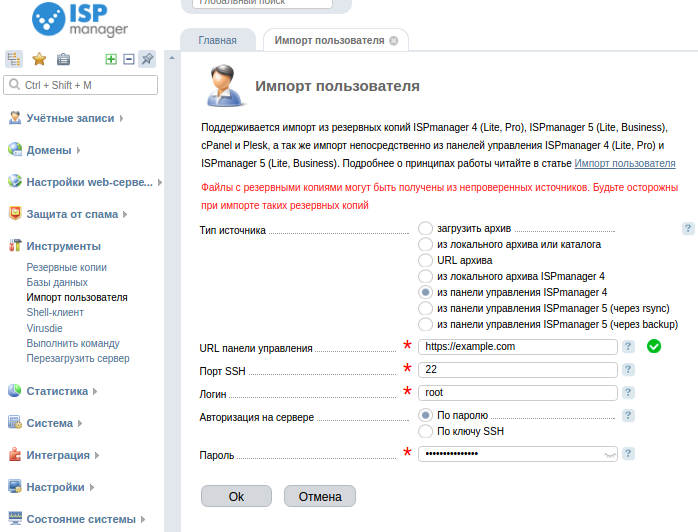698x532 pixels.
Task: Click the Интеграция icon
Action: [15, 455]
